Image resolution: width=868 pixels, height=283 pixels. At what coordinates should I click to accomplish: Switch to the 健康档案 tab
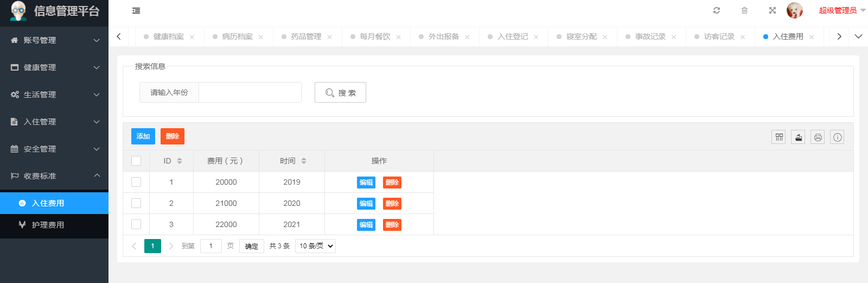pyautogui.click(x=169, y=36)
